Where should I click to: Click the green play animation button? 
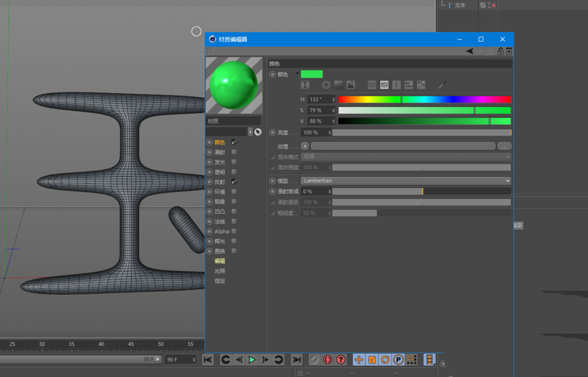pyautogui.click(x=252, y=359)
